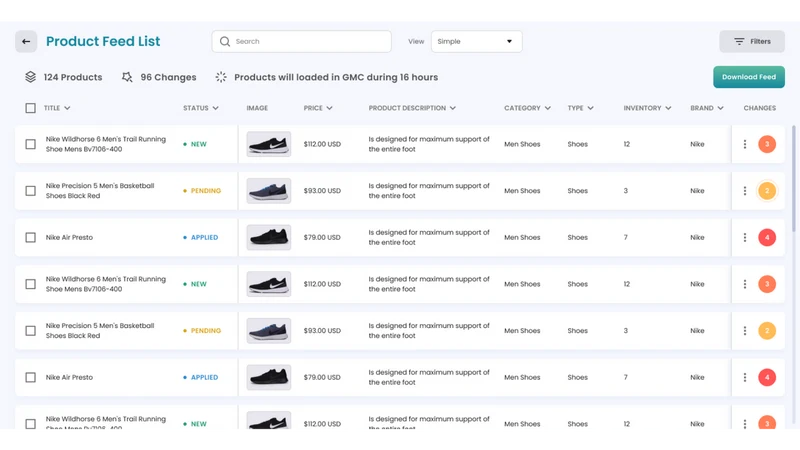This screenshot has height=450, width=800.
Task: Click the vertical scrollbar of the product list
Action: [x=793, y=179]
